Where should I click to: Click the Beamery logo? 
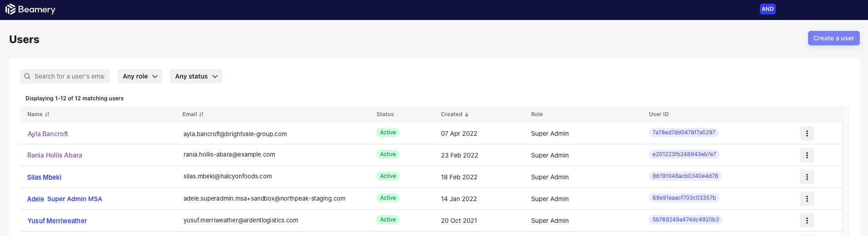click(30, 10)
